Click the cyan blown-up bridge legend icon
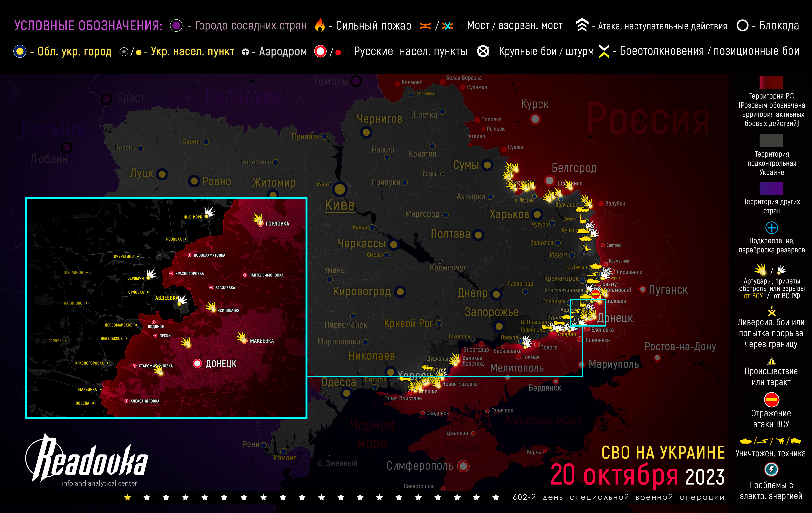The image size is (812, 513). point(448,26)
